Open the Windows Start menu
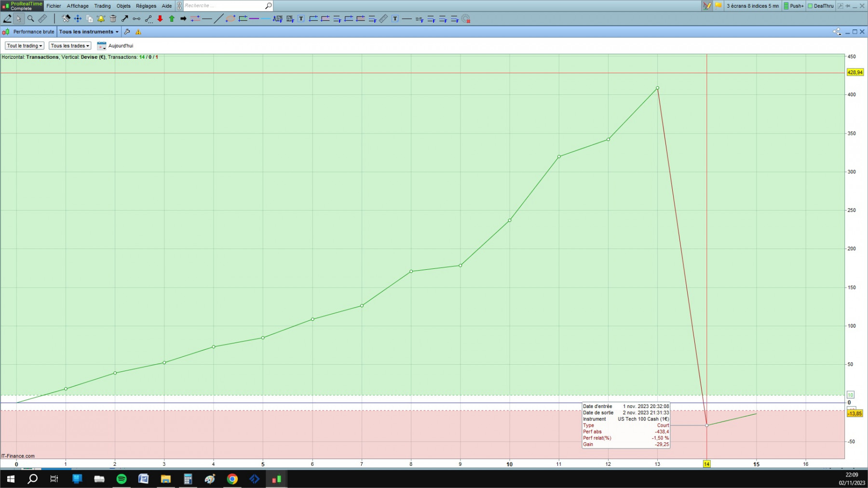Screen dimensions: 868x488 point(11,479)
